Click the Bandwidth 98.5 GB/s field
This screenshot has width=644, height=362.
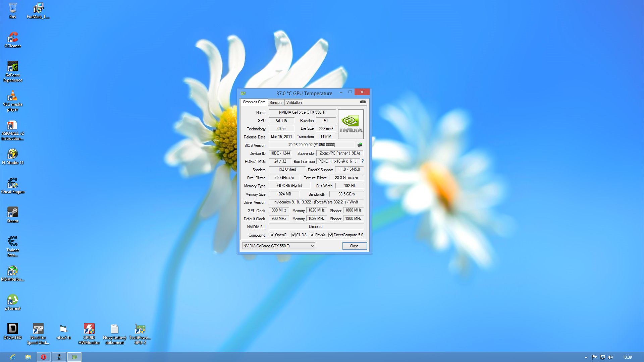pos(346,194)
